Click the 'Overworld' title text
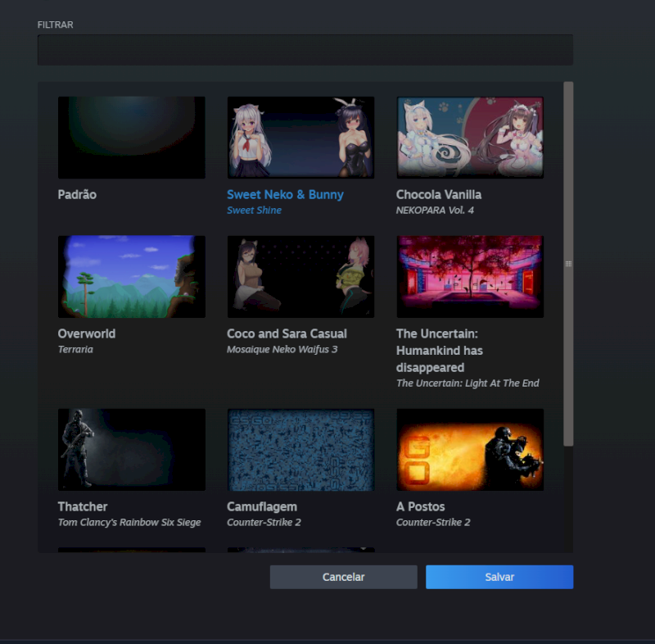Viewport: 655px width, 644px height. 87,334
